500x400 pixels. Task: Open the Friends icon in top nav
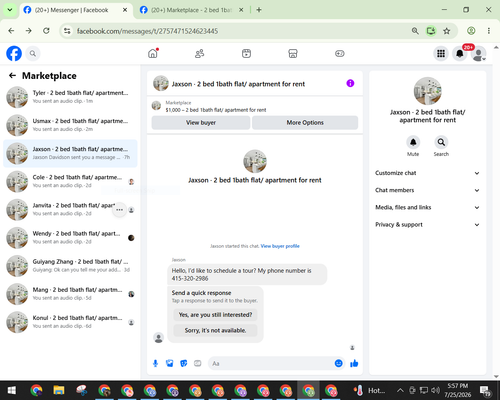pyautogui.click(x=199, y=53)
